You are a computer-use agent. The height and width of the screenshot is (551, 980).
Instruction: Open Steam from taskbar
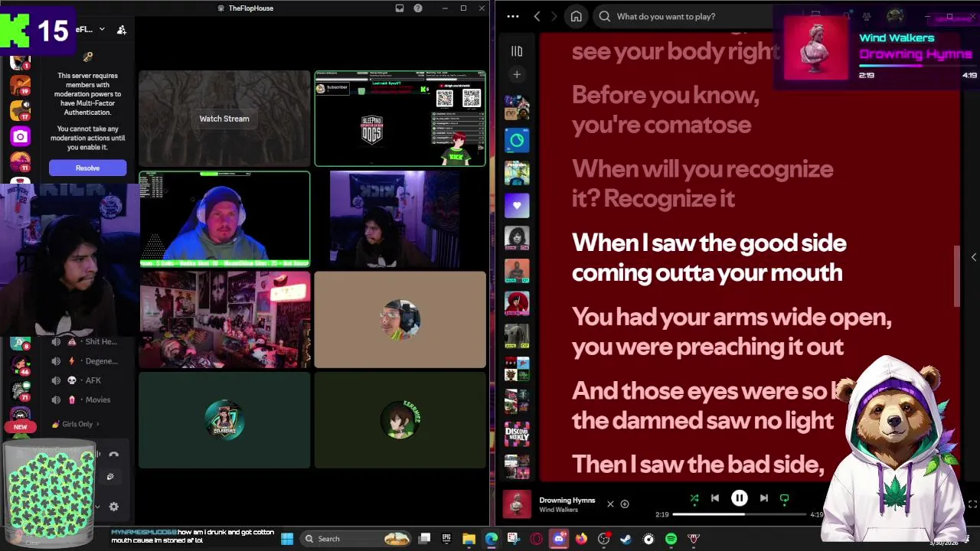point(626,539)
